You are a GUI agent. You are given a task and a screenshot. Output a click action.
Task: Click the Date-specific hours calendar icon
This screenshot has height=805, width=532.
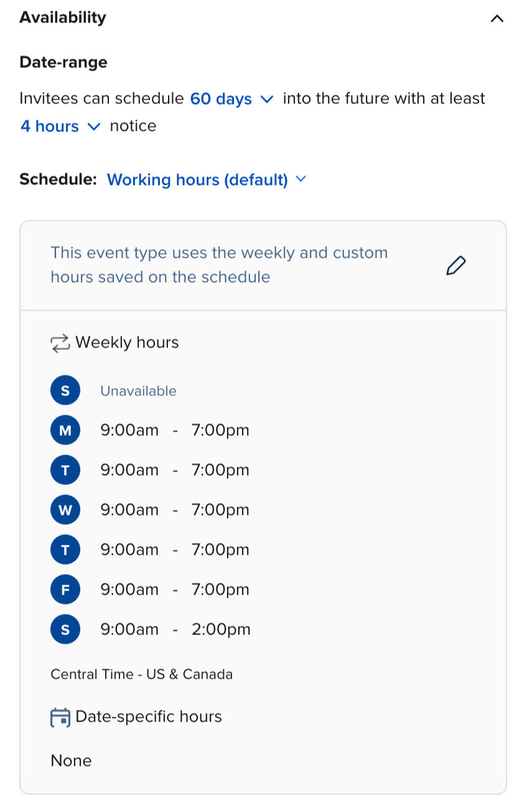pyautogui.click(x=60, y=717)
